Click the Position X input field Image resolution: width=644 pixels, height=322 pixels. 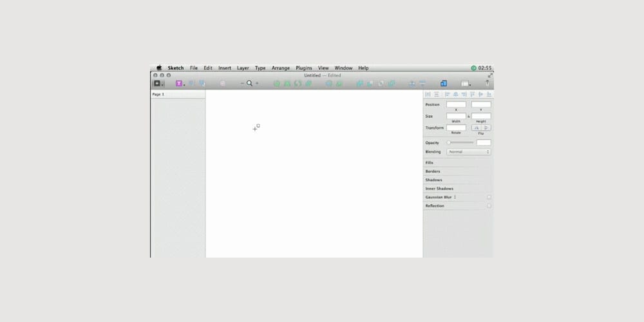(457, 105)
